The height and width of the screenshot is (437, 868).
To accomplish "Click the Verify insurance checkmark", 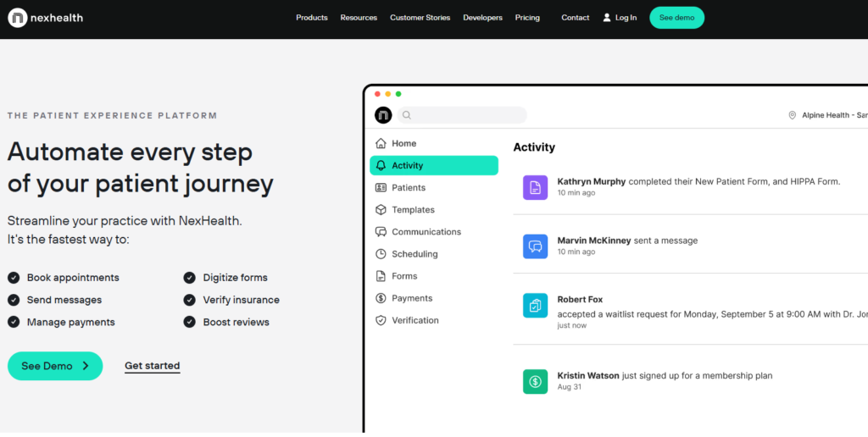I will point(190,300).
